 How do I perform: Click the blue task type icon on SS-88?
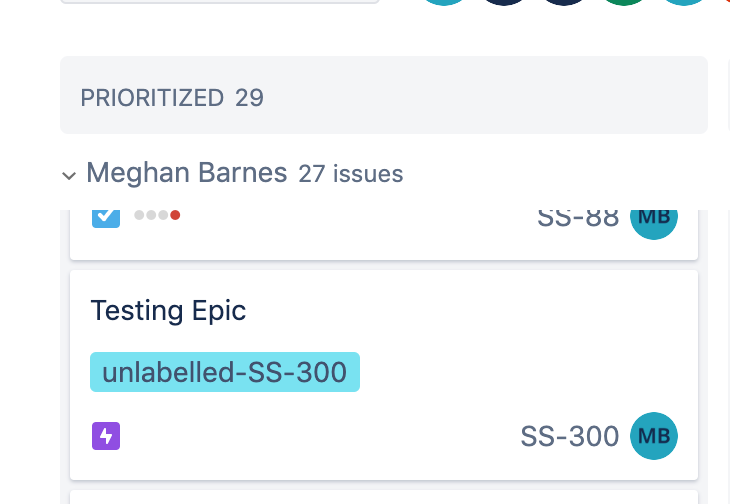click(x=106, y=216)
